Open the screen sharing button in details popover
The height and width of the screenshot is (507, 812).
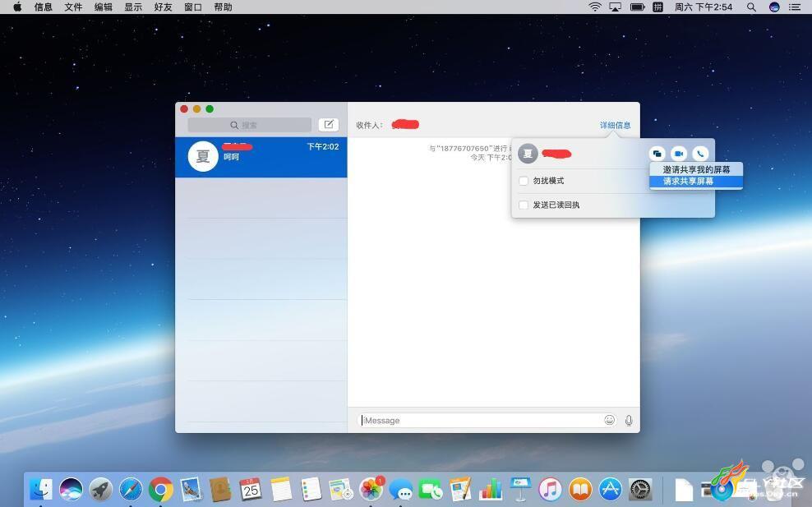[657, 154]
